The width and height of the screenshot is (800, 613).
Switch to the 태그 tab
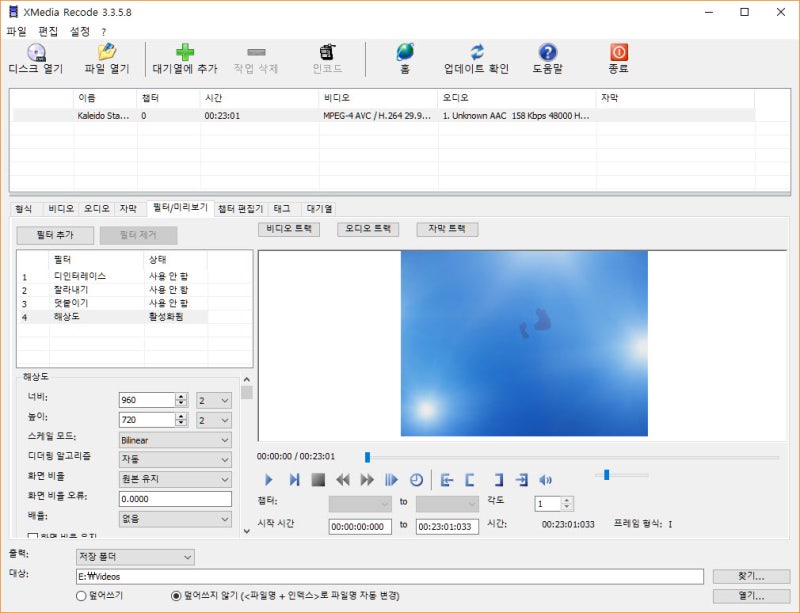pos(282,209)
